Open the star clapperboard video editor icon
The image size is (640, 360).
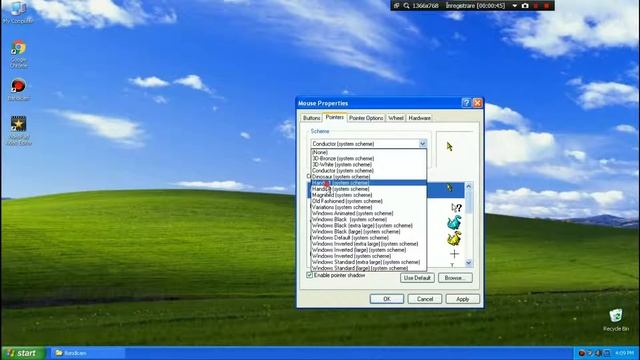(19, 130)
